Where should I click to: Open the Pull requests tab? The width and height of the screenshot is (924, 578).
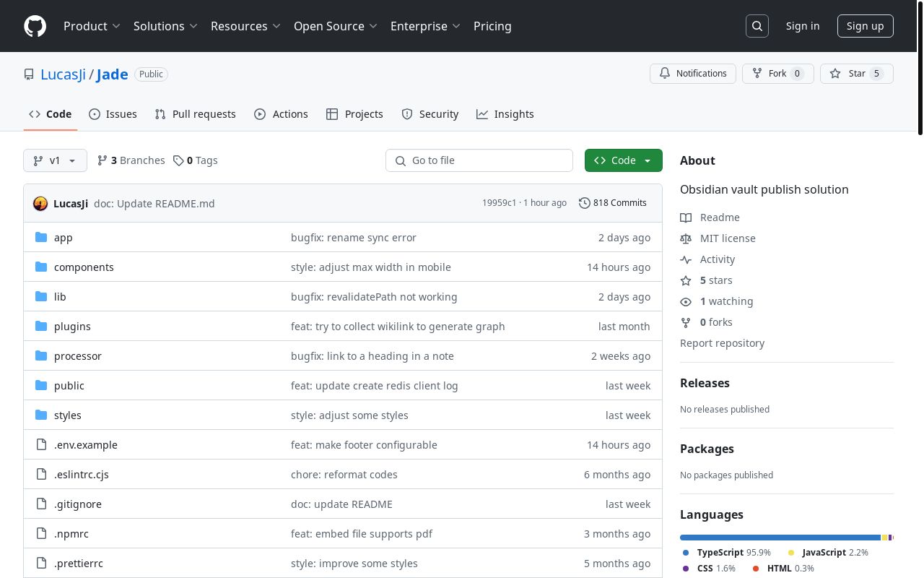pos(196,114)
